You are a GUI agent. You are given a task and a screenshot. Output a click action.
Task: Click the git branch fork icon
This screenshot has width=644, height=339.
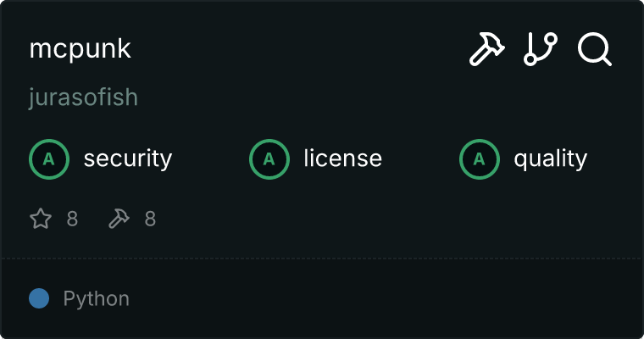click(x=541, y=49)
